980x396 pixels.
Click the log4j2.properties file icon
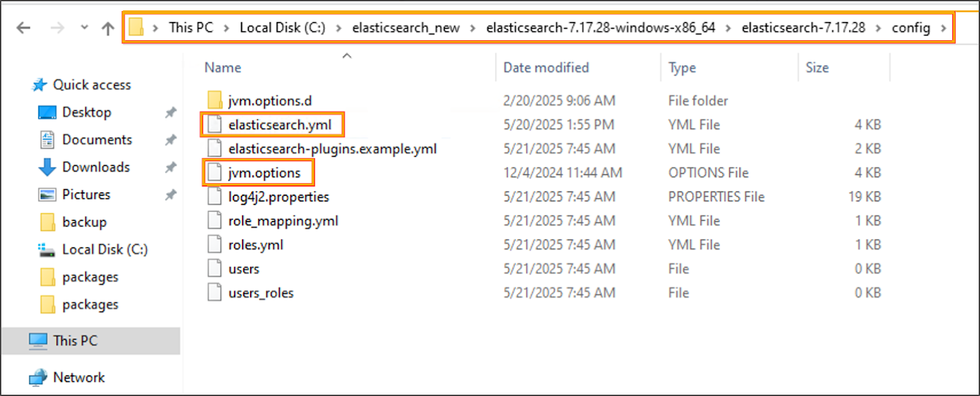214,197
